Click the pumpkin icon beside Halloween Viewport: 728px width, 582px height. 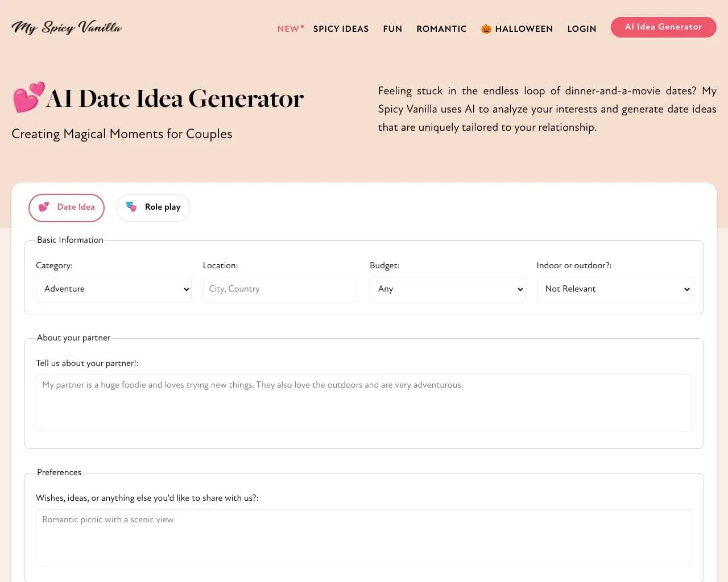point(486,29)
